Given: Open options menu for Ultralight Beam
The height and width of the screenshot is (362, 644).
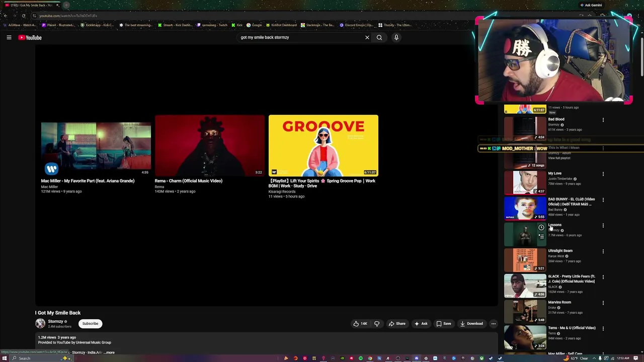Looking at the screenshot, I should (603, 251).
